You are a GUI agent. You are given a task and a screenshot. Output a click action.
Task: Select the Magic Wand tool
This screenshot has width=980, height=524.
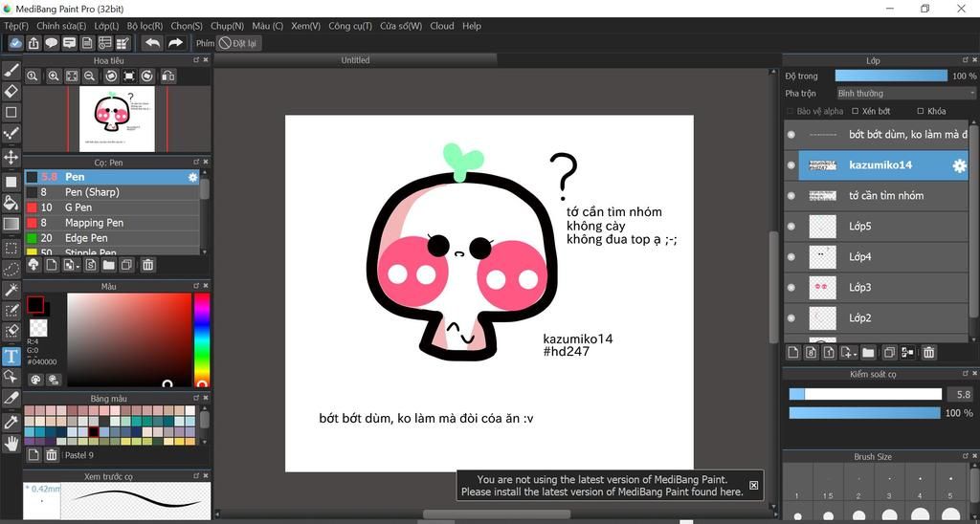tap(11, 290)
